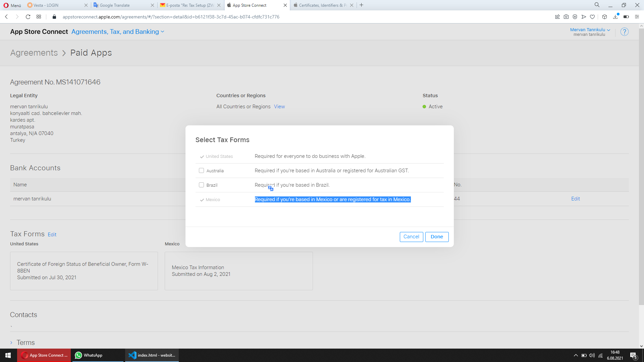Check the Brazil tax form checkbox
This screenshot has width=644, height=362.
click(x=201, y=185)
